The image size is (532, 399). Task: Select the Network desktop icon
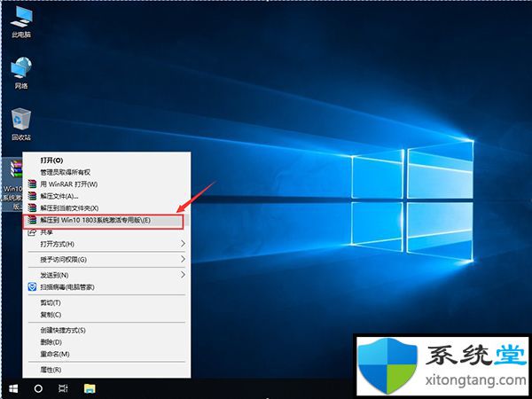coord(21,73)
